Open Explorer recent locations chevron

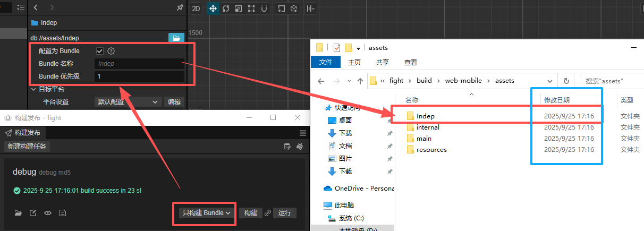(349, 81)
